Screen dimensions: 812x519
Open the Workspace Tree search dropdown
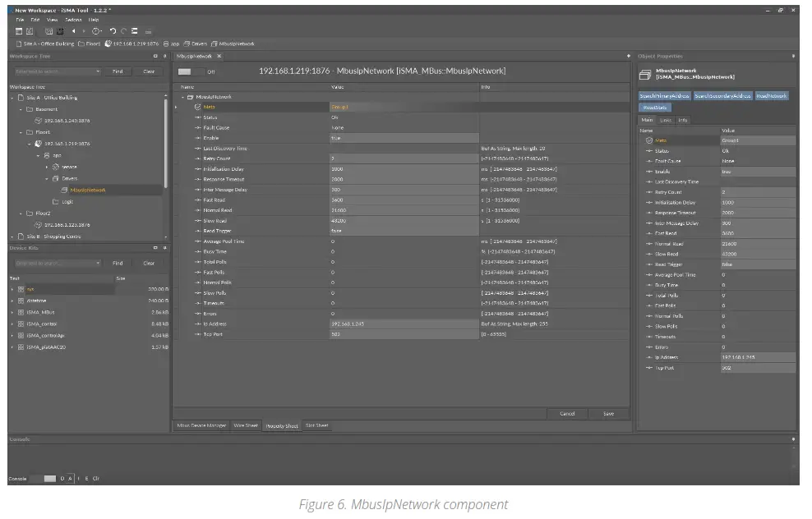[97, 71]
